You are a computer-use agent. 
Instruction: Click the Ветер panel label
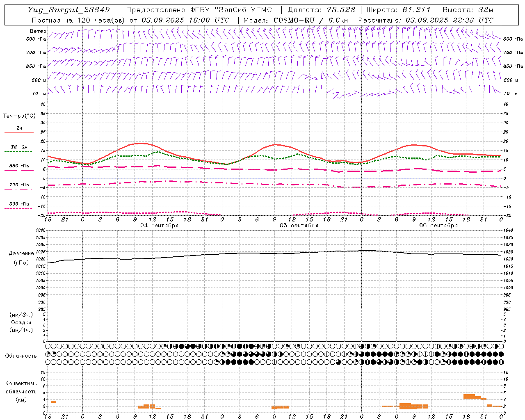[38, 31]
